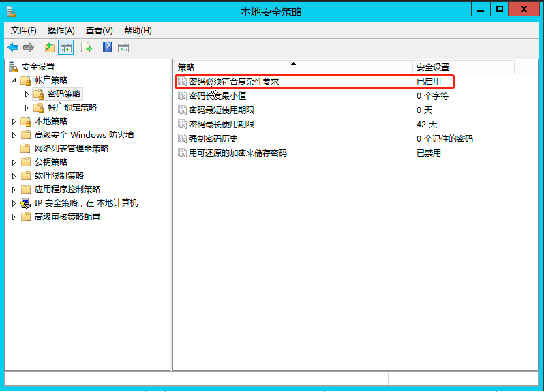Image resolution: width=544 pixels, height=392 pixels.
Task: Minimize the 本地安全策略 window
Action: click(x=481, y=10)
